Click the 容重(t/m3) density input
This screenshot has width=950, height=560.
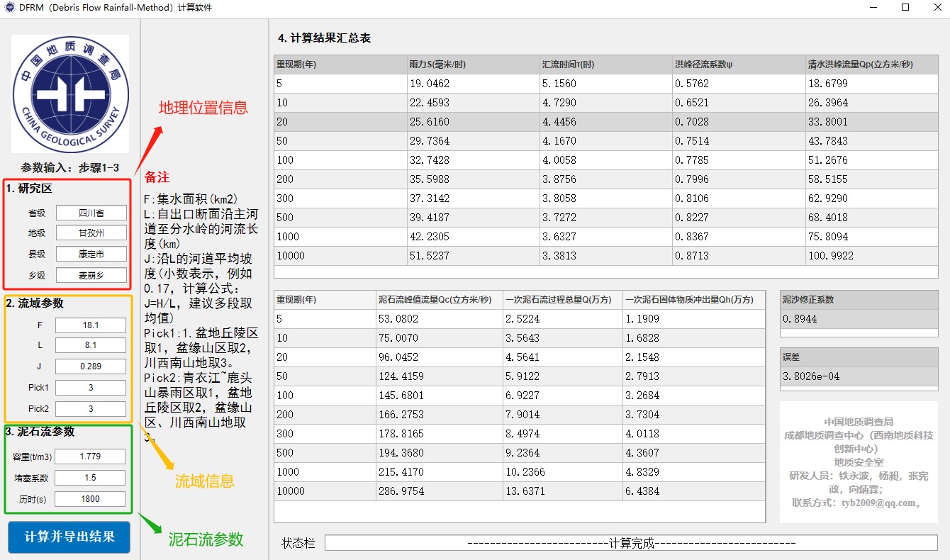[x=90, y=457]
